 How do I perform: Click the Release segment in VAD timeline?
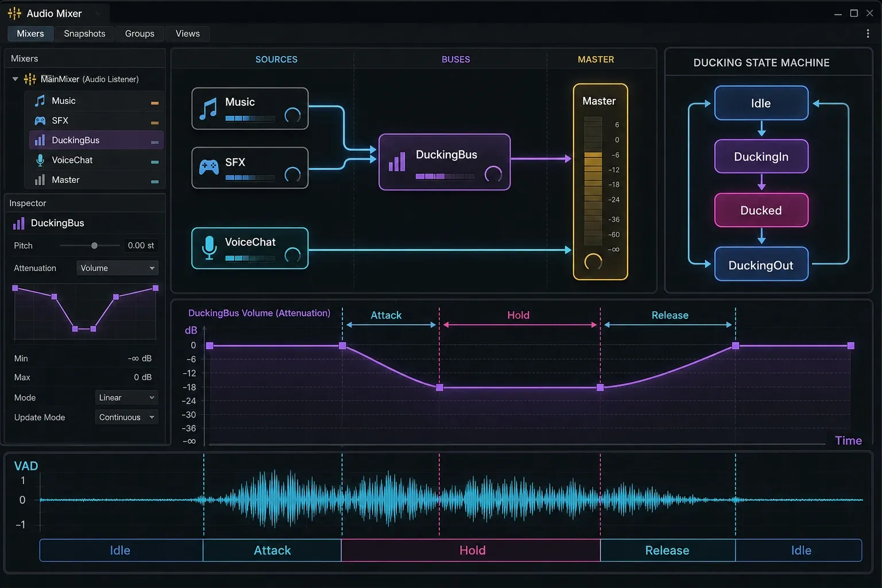[668, 550]
